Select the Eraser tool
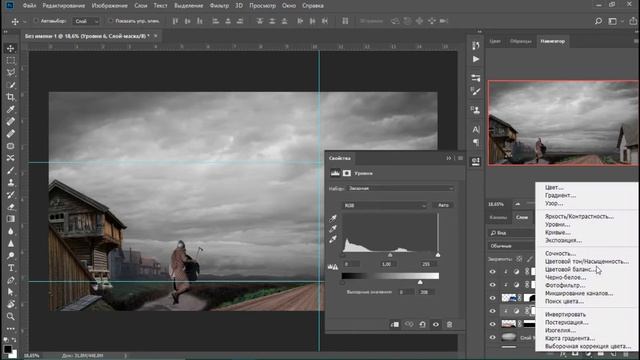Image resolution: width=640 pixels, height=360 pixels. click(11, 207)
